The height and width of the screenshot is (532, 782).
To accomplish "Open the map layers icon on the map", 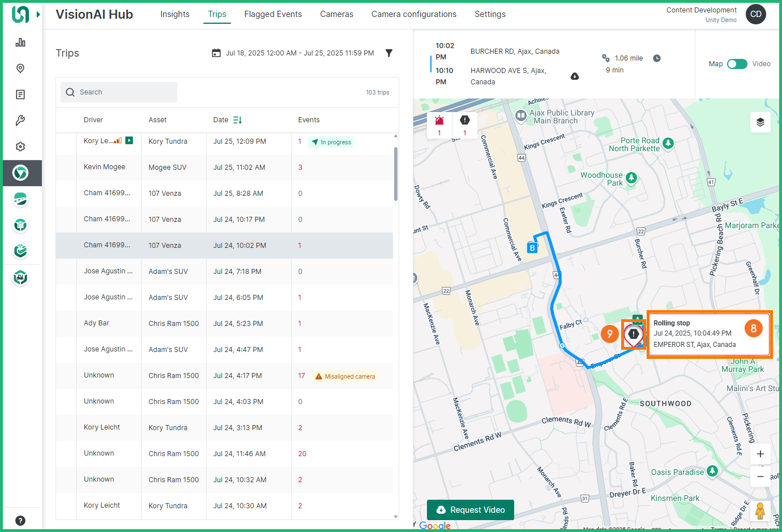I will click(x=760, y=122).
